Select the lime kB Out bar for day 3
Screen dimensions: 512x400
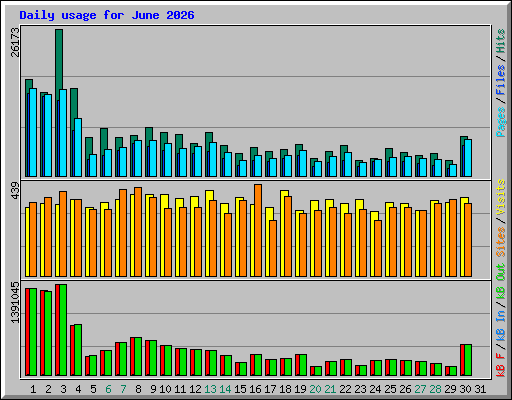tap(63, 330)
